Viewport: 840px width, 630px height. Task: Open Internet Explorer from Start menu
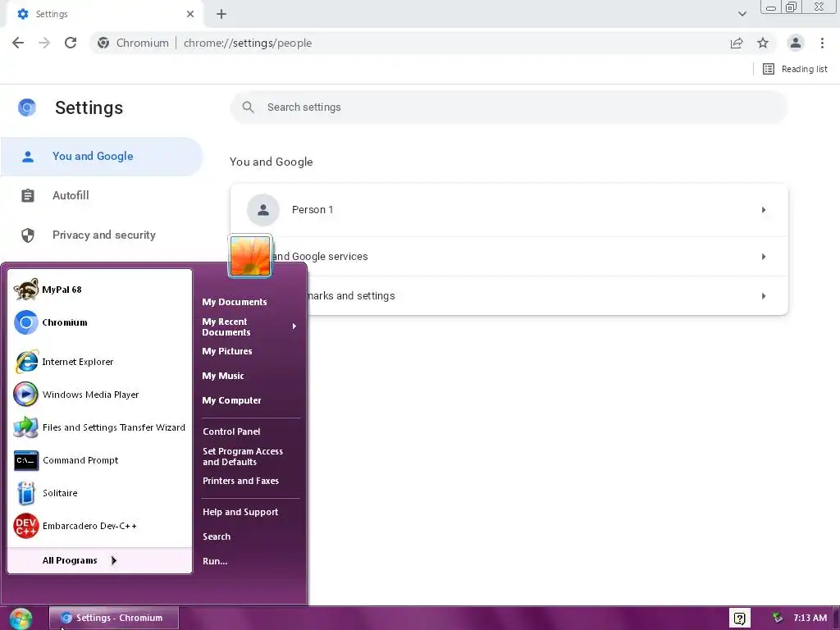pos(99,362)
